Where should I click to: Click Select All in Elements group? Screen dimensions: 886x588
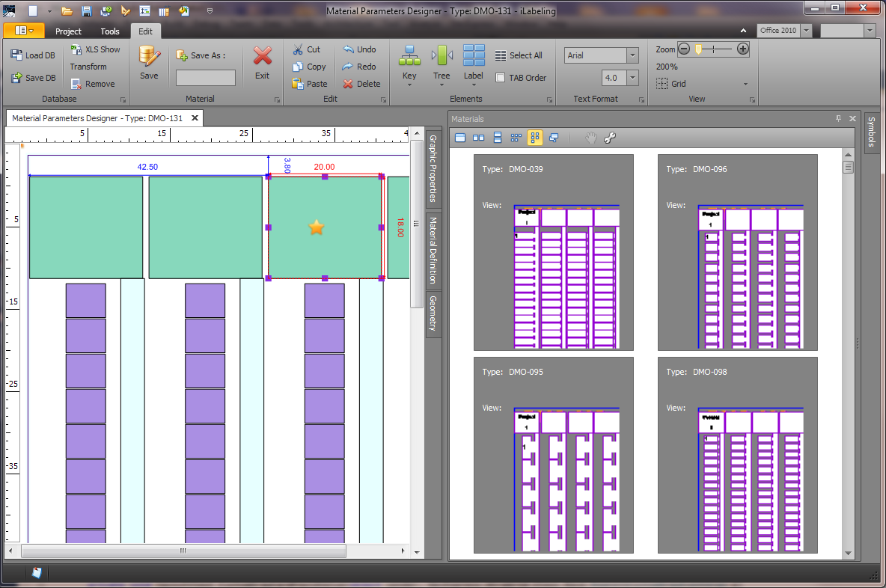(519, 55)
